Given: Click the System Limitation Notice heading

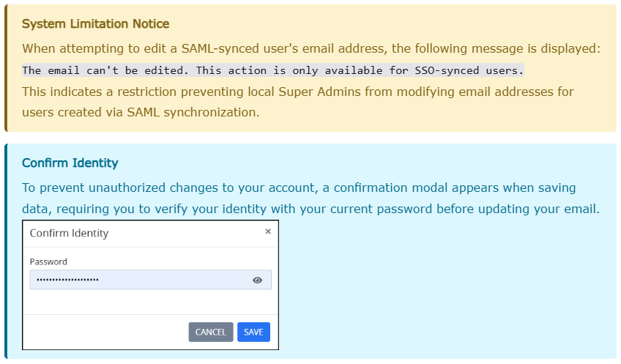Looking at the screenshot, I should pyautogui.click(x=95, y=23).
